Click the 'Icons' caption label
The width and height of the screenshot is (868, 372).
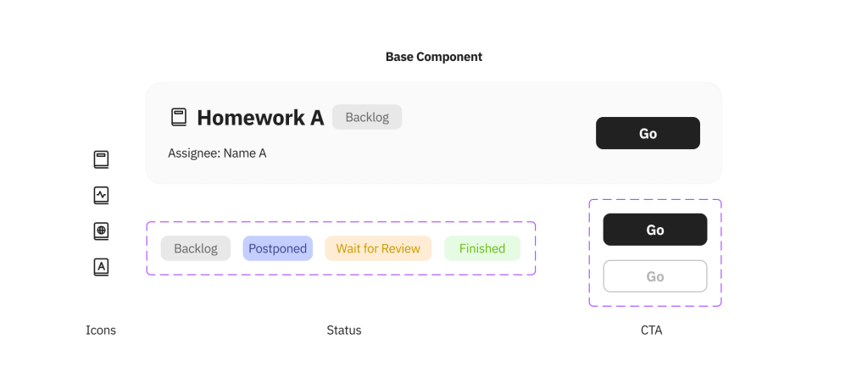(101, 330)
